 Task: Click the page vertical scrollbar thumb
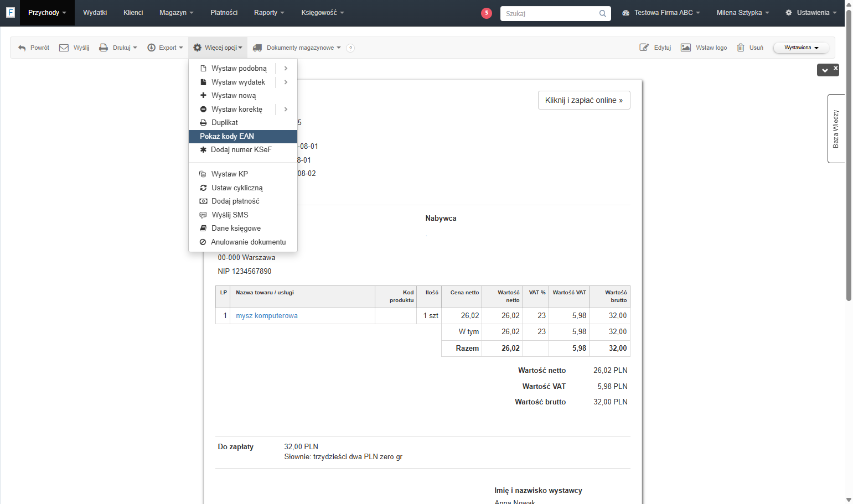point(849,155)
